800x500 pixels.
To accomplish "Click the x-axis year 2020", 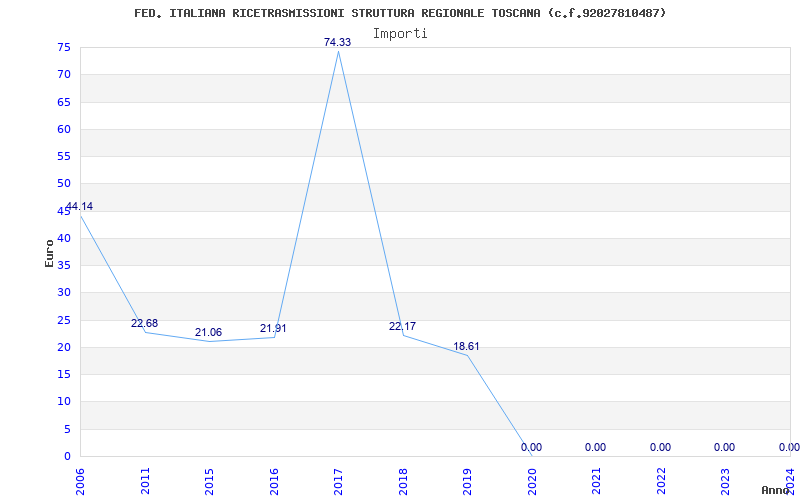I will [532, 481].
